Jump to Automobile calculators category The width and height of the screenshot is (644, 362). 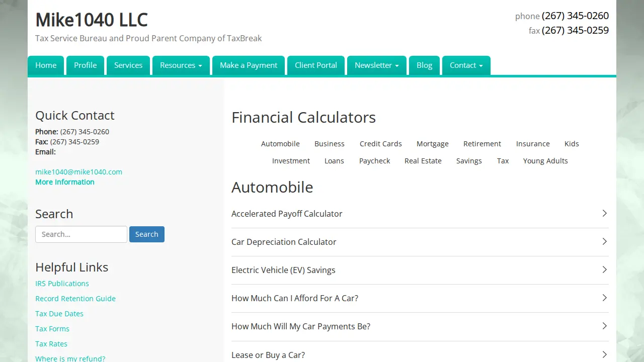pyautogui.click(x=280, y=144)
